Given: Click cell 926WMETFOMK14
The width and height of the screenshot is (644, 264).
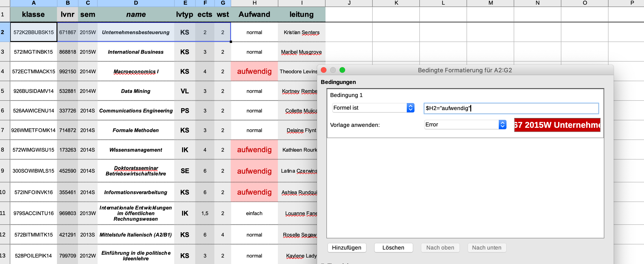Looking at the screenshot, I should (33, 130).
